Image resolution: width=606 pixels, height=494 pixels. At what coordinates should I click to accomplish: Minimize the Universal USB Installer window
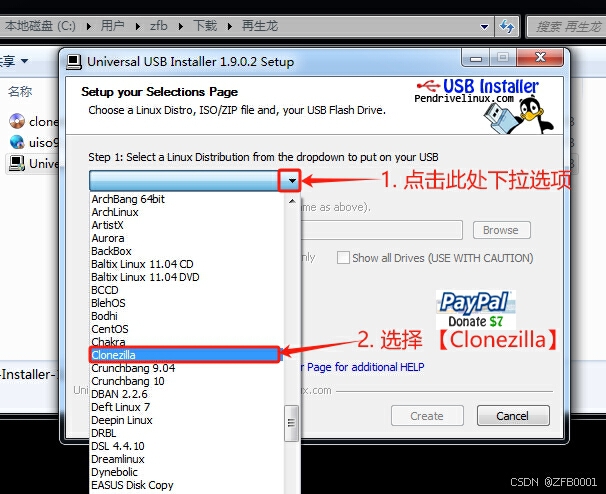click(x=476, y=58)
